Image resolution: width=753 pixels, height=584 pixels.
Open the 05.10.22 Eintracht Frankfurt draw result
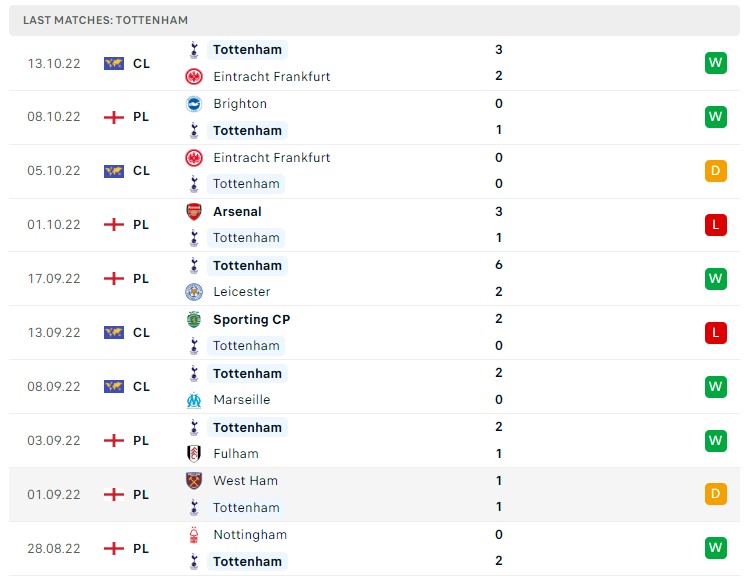[x=375, y=171]
